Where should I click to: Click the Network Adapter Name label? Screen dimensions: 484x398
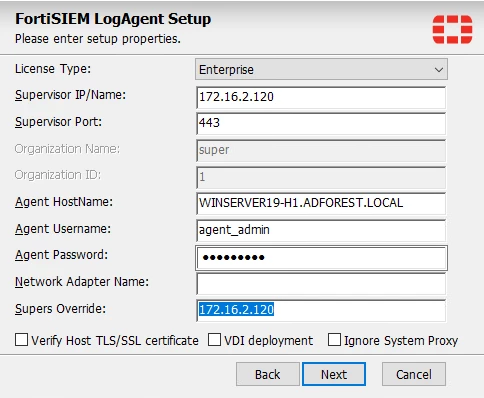(82, 282)
